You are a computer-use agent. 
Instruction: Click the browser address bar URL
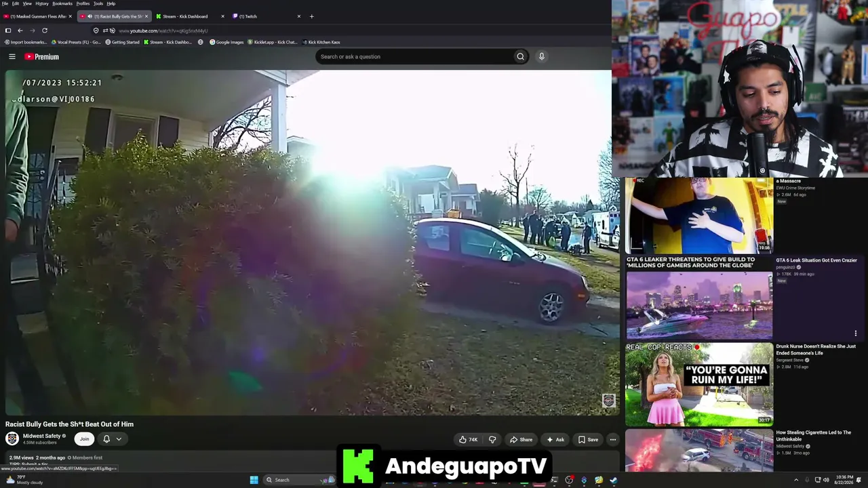(x=163, y=30)
